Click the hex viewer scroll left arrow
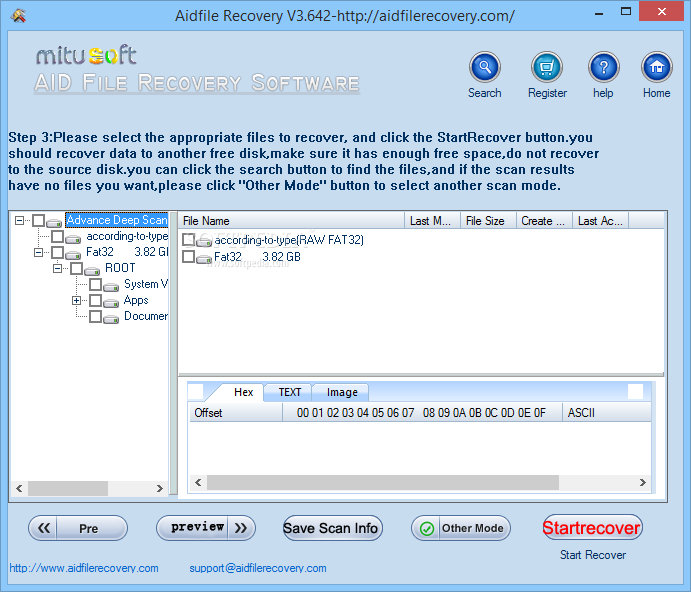Image resolution: width=691 pixels, height=592 pixels. click(198, 482)
